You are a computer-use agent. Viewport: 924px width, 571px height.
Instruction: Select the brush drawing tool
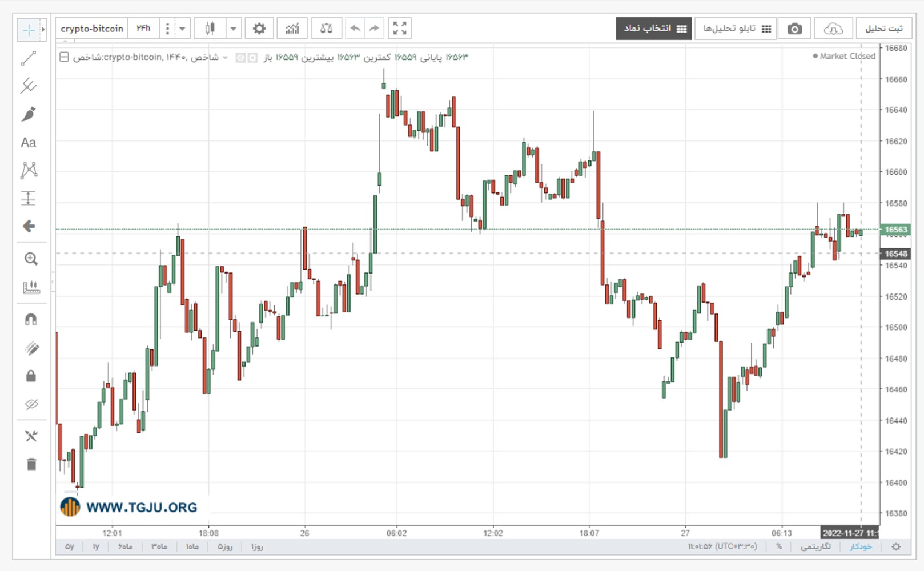pyautogui.click(x=29, y=114)
